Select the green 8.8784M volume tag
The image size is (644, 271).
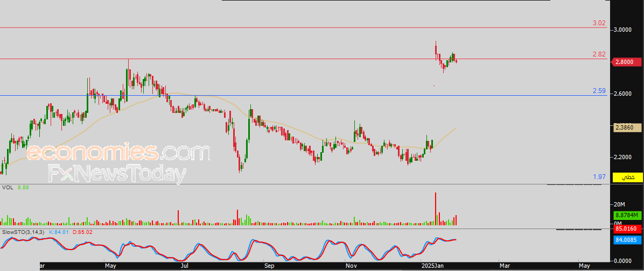627,215
